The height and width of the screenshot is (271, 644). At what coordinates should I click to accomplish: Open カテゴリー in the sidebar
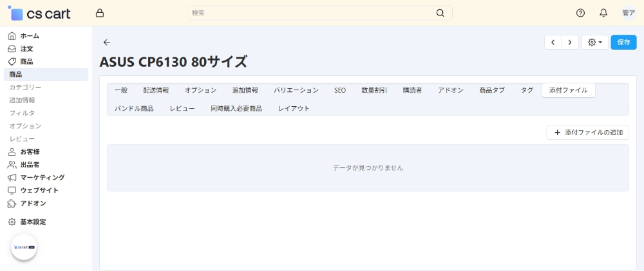coord(25,87)
